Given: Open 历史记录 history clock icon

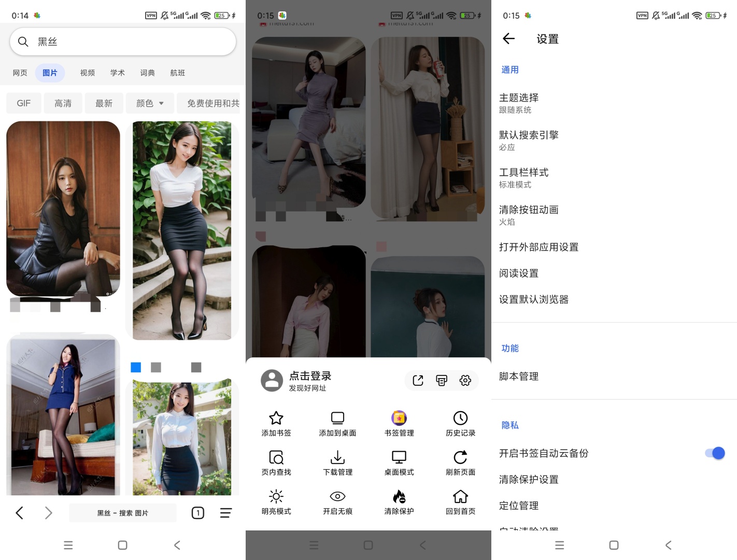Looking at the screenshot, I should click(x=460, y=418).
